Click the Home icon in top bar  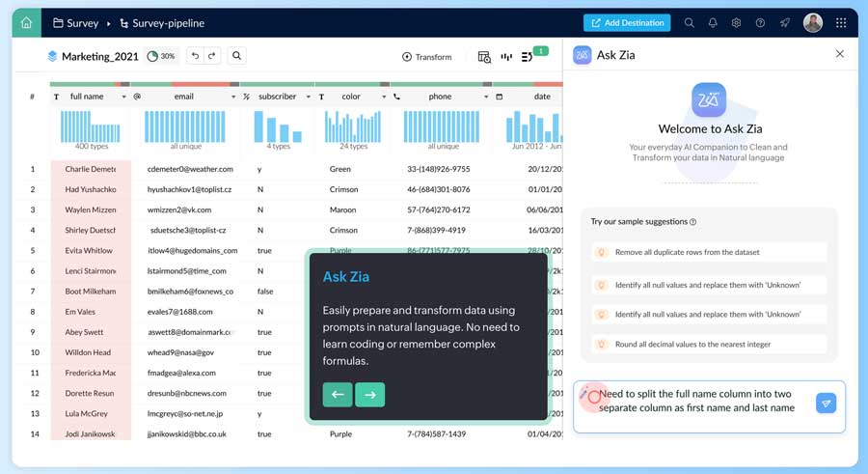click(x=26, y=22)
